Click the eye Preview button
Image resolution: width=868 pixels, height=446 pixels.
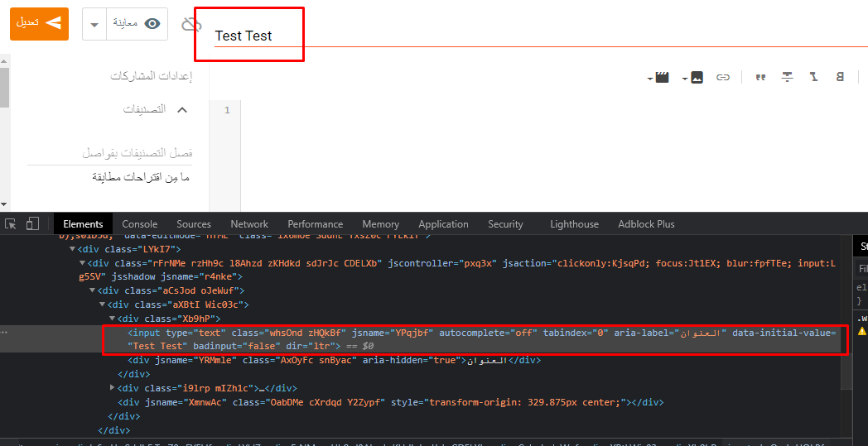(x=137, y=24)
